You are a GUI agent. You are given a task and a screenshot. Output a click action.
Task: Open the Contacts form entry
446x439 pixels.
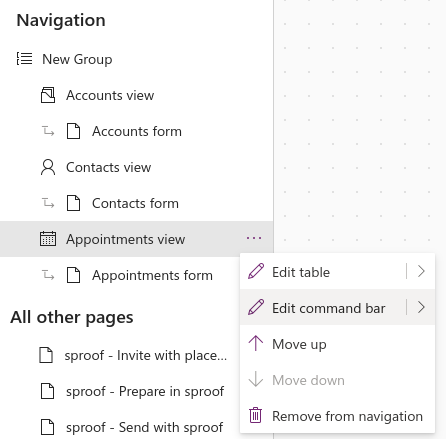(135, 203)
